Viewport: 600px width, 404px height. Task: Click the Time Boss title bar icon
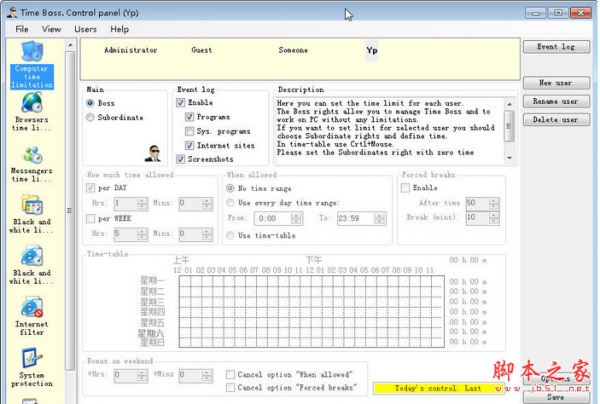point(12,13)
